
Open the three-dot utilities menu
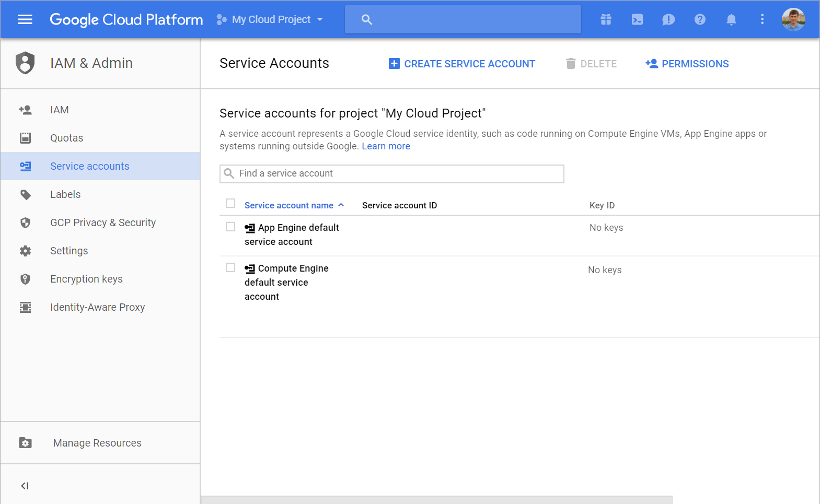click(762, 19)
